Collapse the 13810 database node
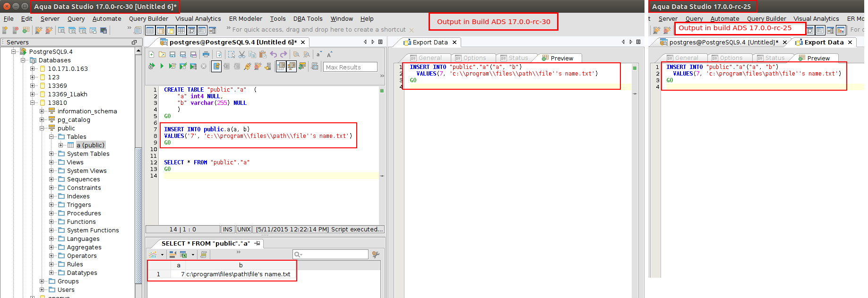Viewport: 868px width, 298px height. click(x=32, y=102)
